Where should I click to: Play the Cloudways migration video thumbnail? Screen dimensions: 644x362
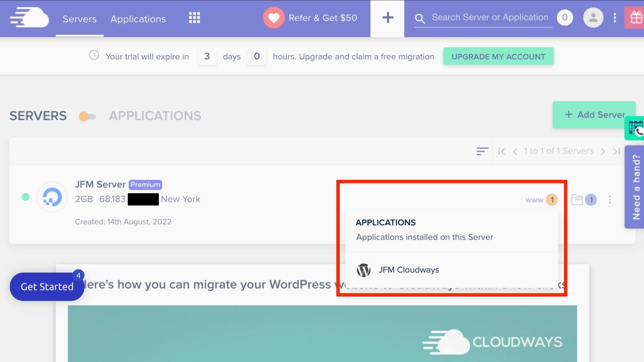pyautogui.click(x=322, y=334)
